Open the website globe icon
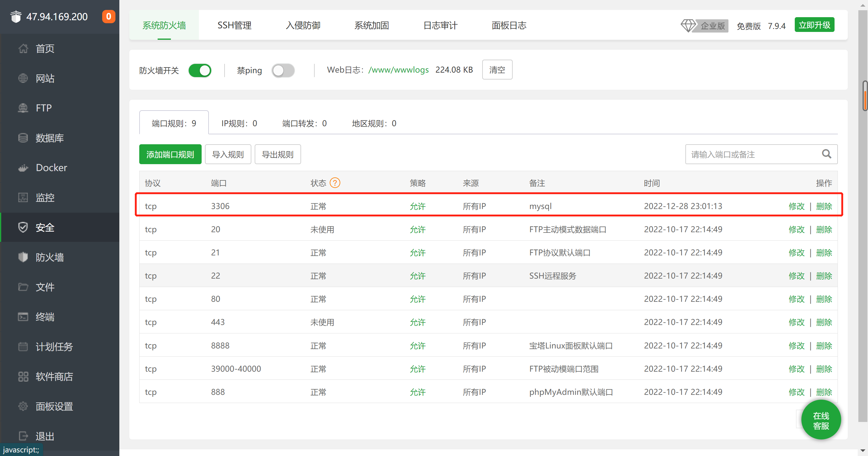The image size is (868, 456). tap(23, 78)
